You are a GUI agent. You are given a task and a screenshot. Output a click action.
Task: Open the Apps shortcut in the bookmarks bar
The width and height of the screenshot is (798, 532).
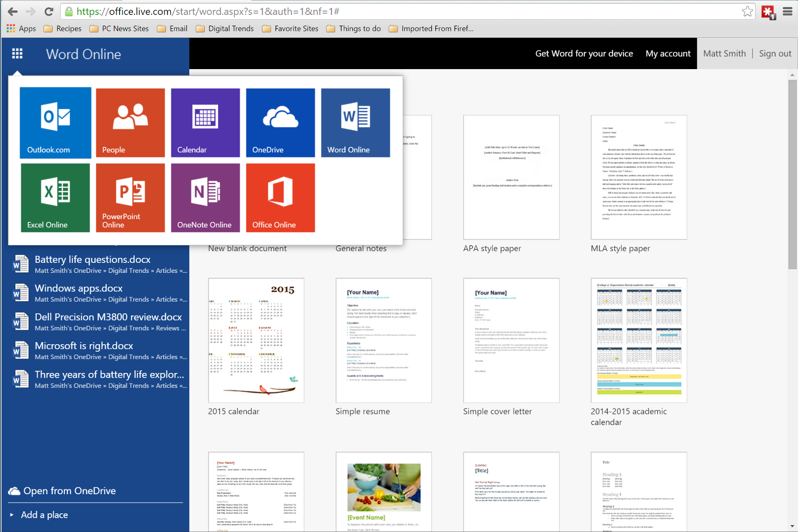point(21,29)
